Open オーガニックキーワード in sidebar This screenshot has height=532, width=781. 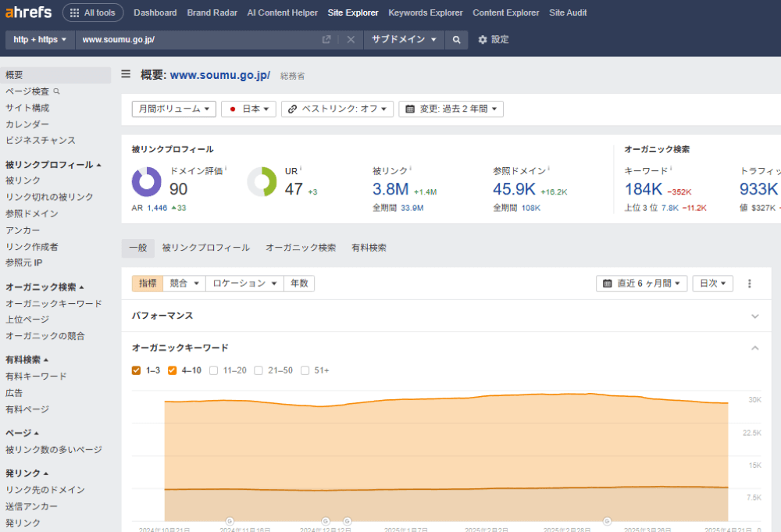click(x=54, y=303)
